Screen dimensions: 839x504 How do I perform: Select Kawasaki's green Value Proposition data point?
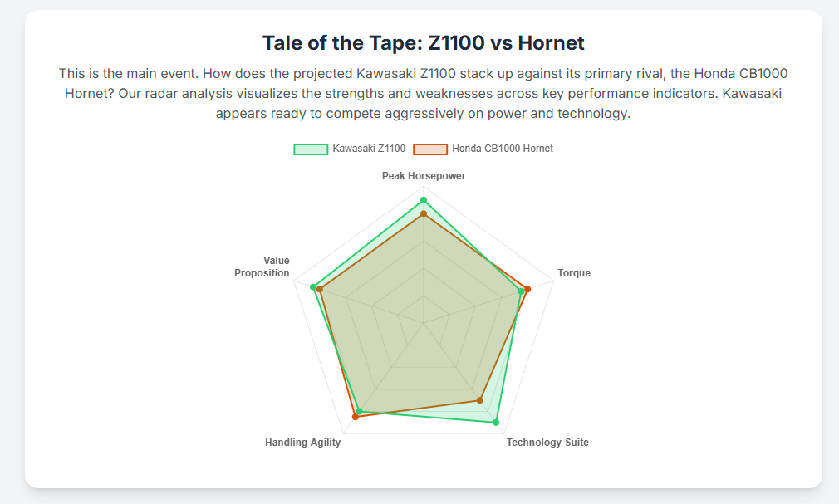click(x=313, y=287)
